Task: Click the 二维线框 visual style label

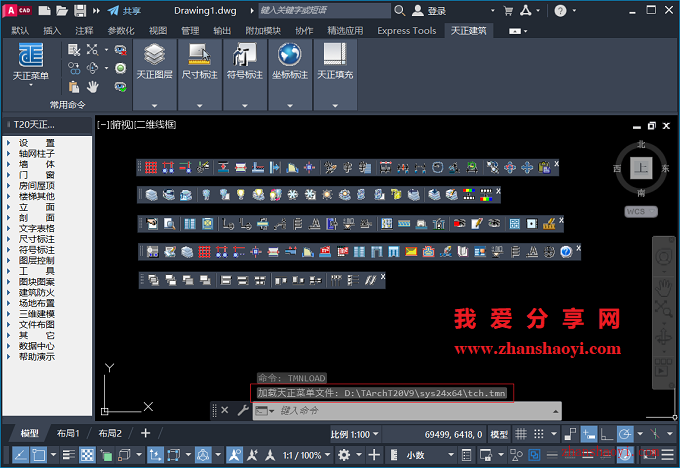Action: coord(157,125)
